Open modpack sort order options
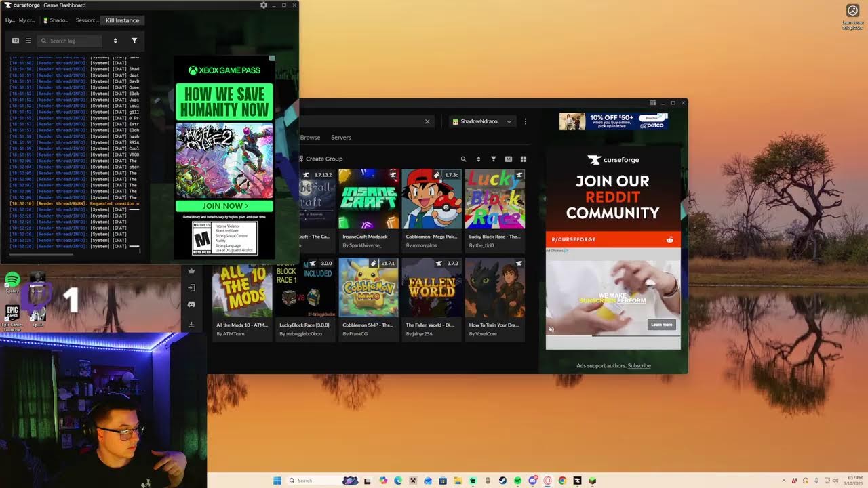The image size is (868, 488). point(479,159)
